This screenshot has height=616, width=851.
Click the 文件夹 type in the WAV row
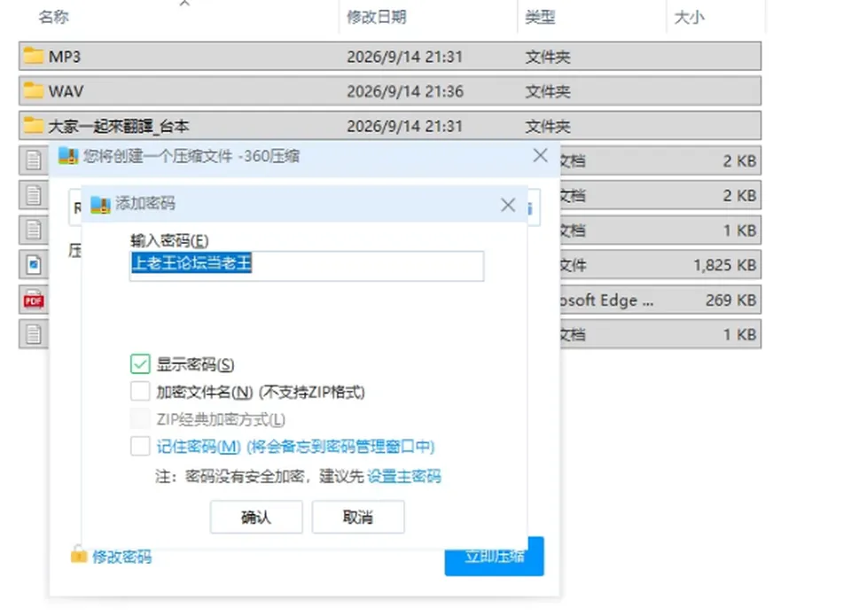click(548, 91)
